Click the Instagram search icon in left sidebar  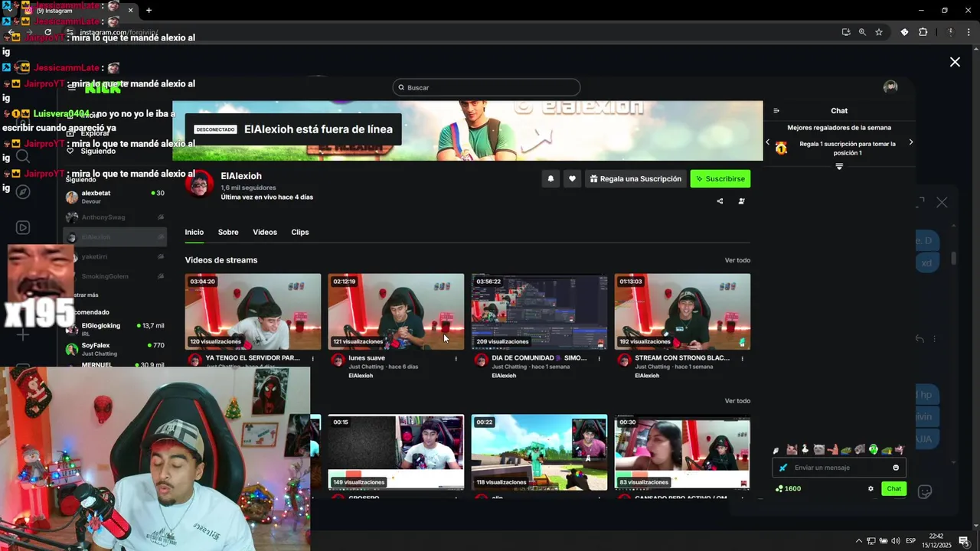click(x=23, y=157)
